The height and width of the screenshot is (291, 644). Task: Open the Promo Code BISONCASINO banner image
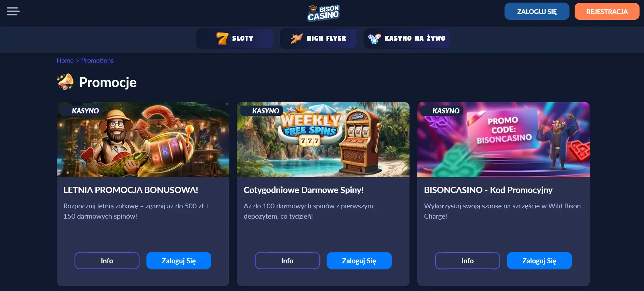tap(504, 140)
